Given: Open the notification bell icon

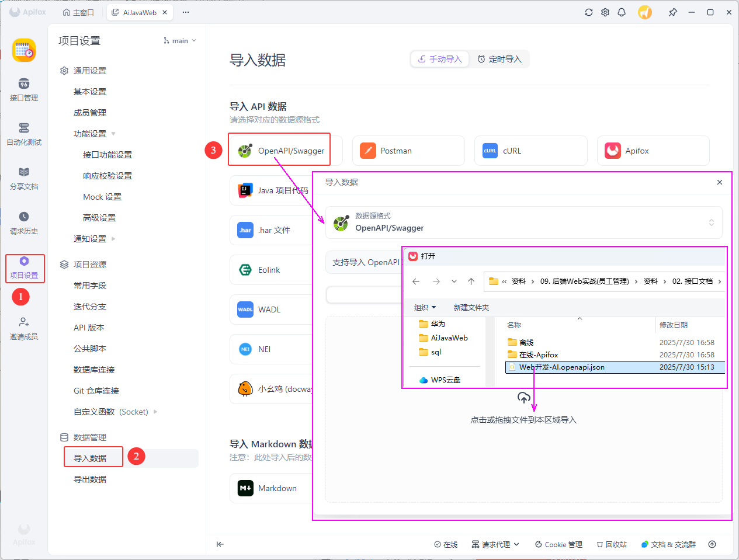Looking at the screenshot, I should tap(622, 12).
